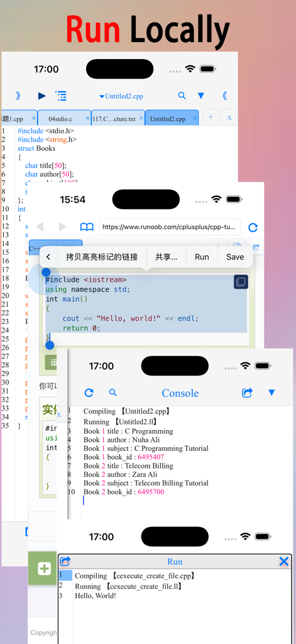Open bookmarks book icon in browser
Viewport: 296px width, 644px height.
coord(87,226)
